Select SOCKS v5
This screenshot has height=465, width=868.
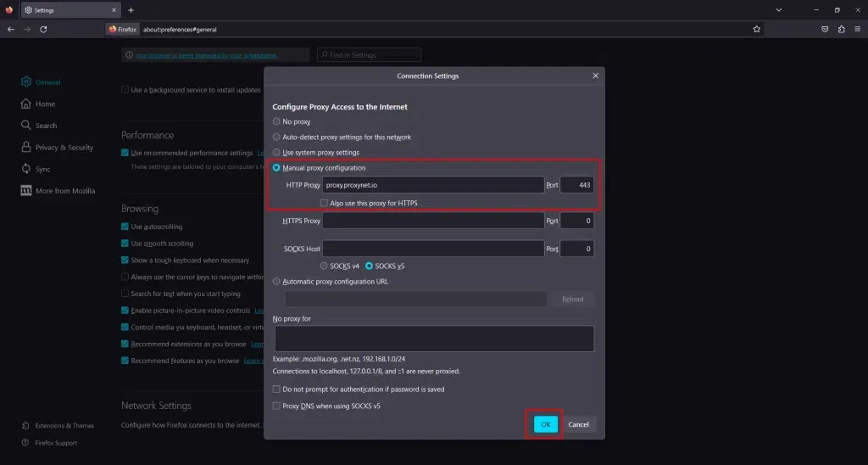click(370, 266)
